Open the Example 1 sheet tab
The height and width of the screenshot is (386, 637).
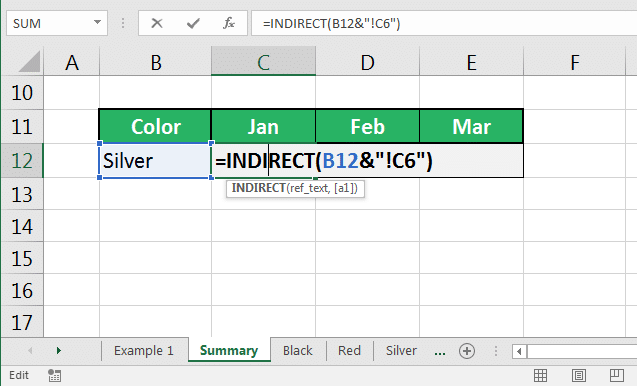click(x=144, y=350)
